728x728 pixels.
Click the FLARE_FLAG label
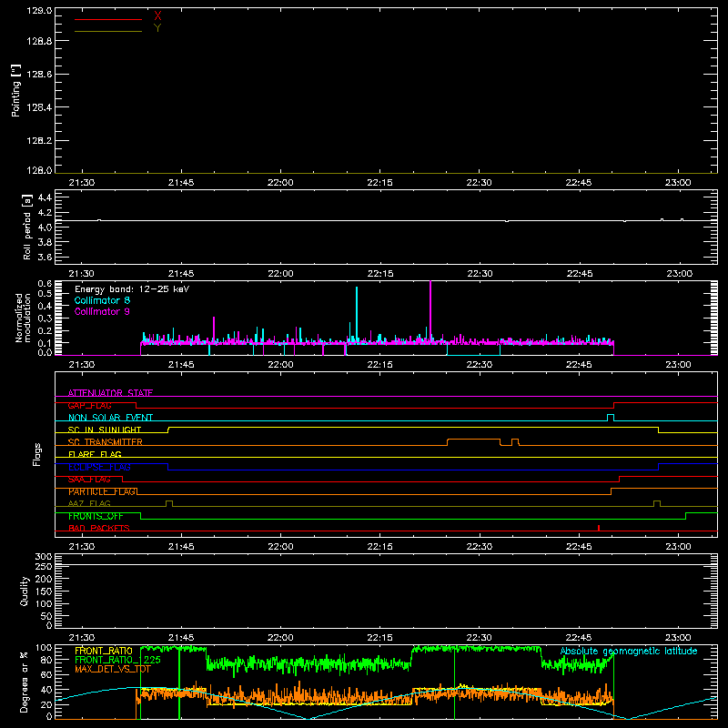point(95,454)
